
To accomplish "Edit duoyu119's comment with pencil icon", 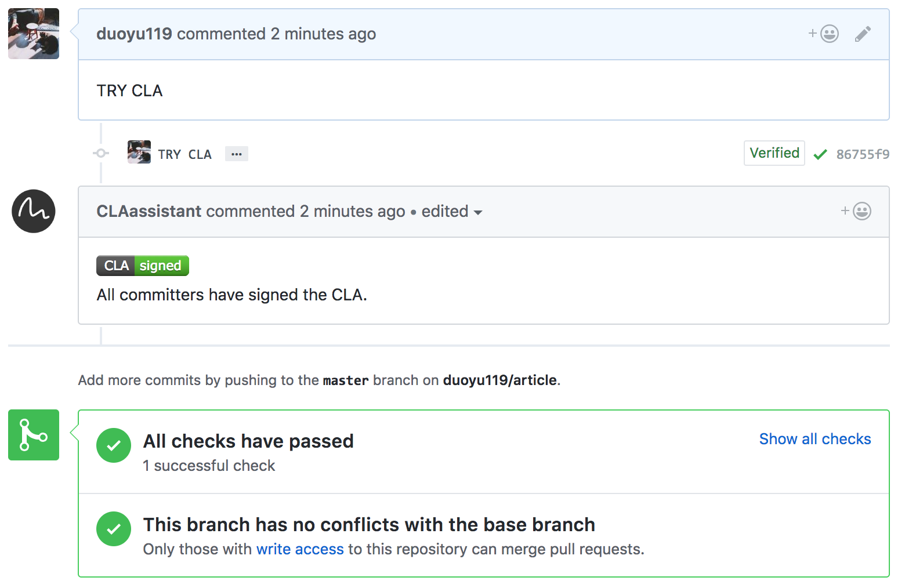I will click(863, 34).
